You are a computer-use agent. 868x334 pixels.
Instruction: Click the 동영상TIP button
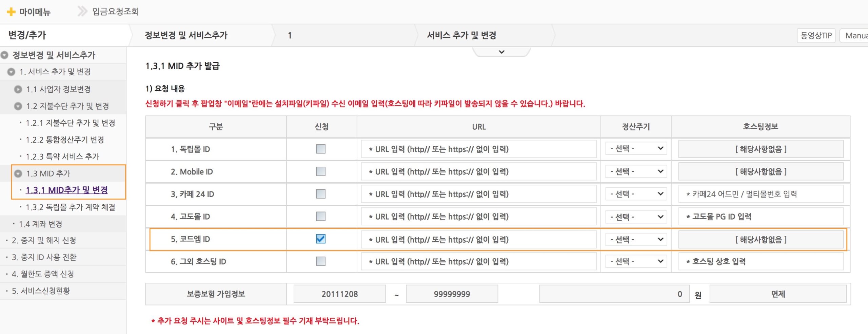(816, 36)
